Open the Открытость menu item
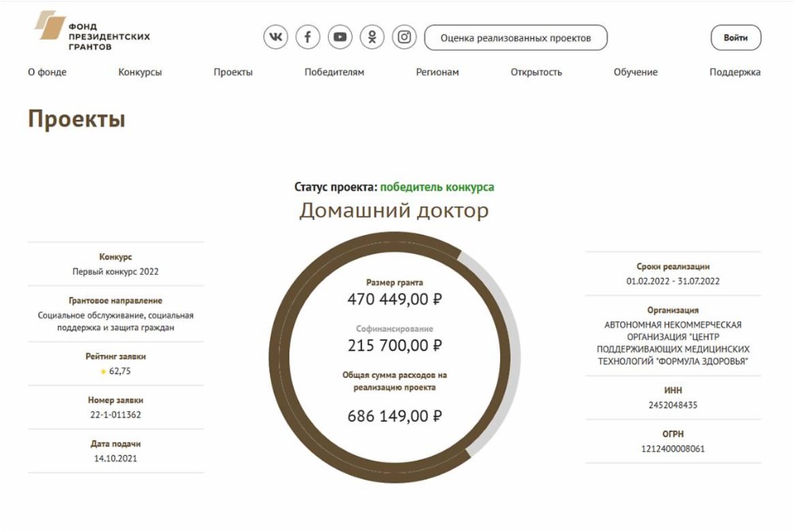Screen dimensions: 794x532 click(536, 72)
